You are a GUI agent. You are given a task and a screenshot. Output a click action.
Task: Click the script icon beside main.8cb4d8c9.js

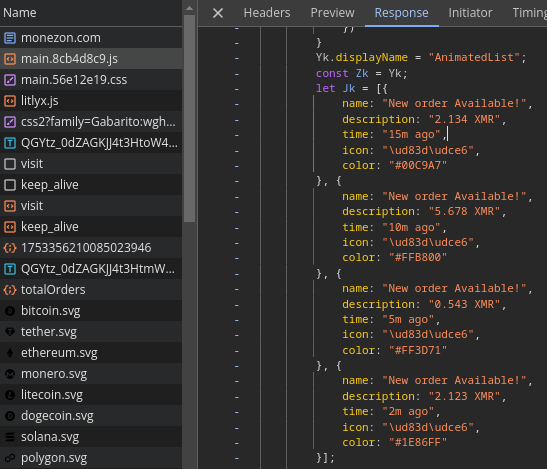pyautogui.click(x=10, y=59)
